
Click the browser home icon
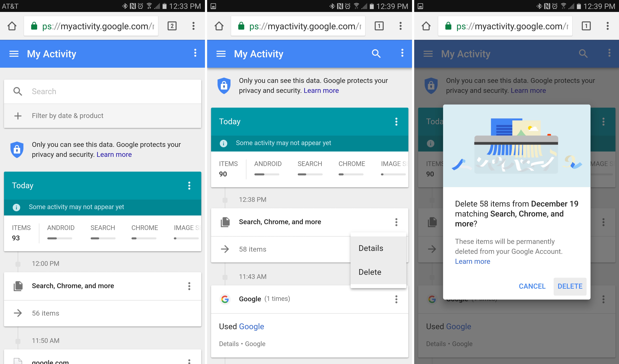click(12, 26)
